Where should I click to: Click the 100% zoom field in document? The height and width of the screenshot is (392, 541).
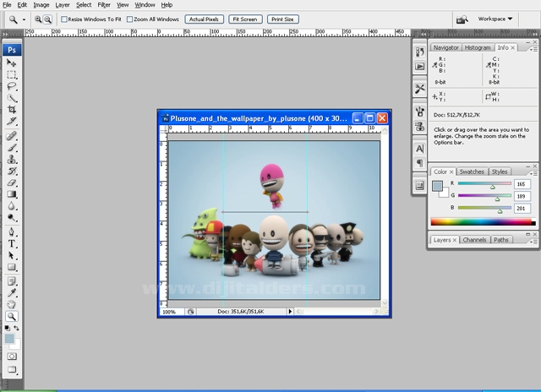[x=172, y=312]
